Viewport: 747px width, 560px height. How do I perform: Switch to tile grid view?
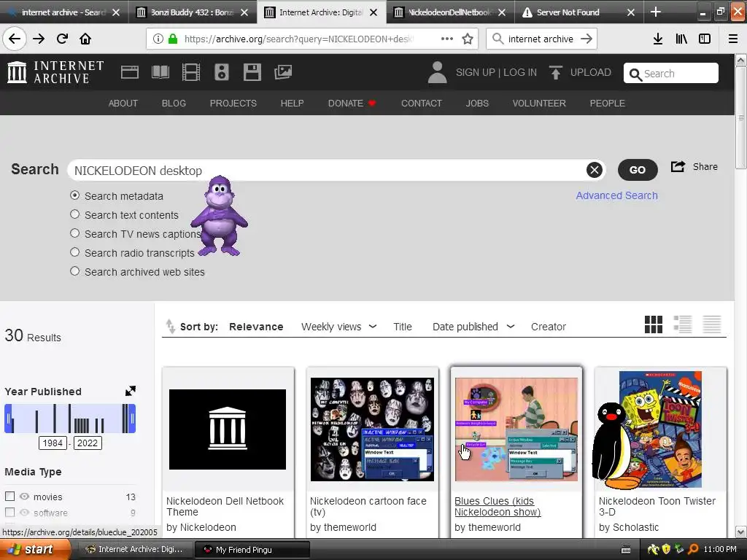click(x=653, y=324)
